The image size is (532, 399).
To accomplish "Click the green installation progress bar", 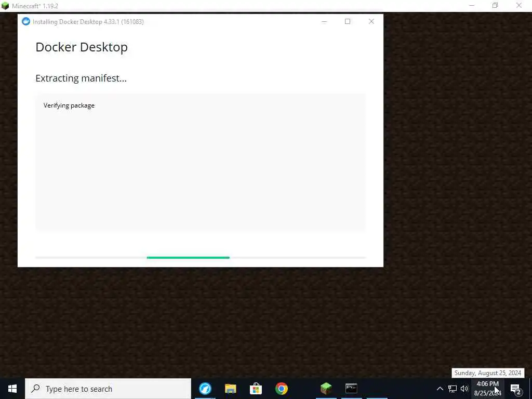I will (x=188, y=258).
